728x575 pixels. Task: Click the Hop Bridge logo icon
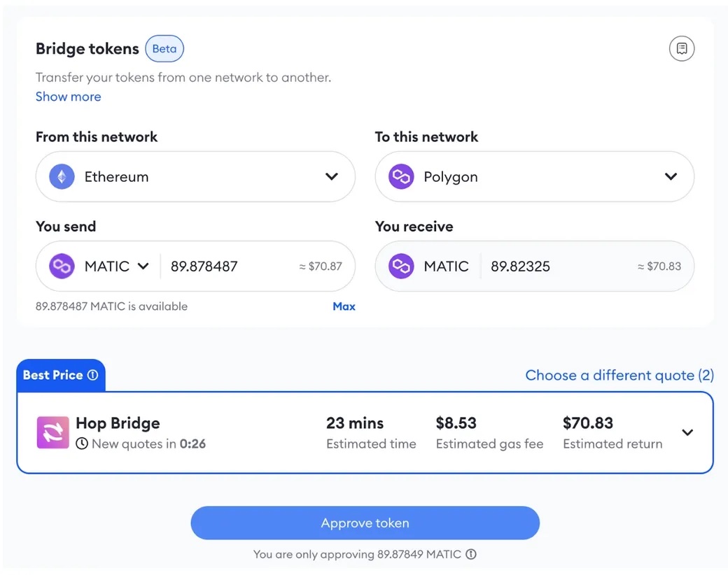pyautogui.click(x=53, y=432)
